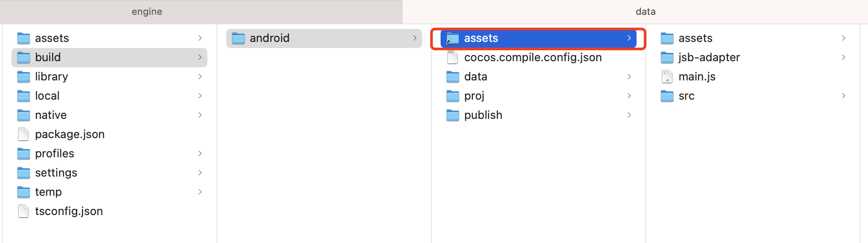Click the library folder icon
Viewport: 868px width, 243px height.
pyautogui.click(x=23, y=77)
